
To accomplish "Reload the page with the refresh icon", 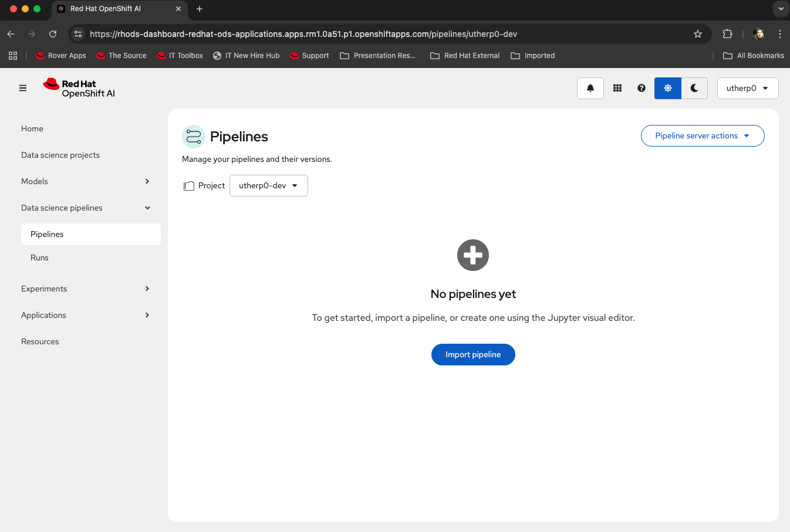I will click(x=53, y=34).
